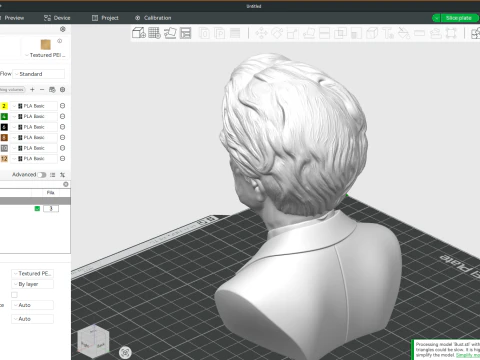Tick the empty checkbox below By layer
Image resolution: width=480 pixels, height=360 pixels.
[x=14, y=295]
